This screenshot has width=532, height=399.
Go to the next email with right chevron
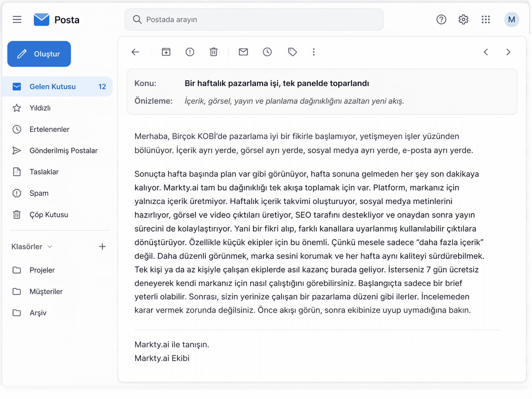508,52
